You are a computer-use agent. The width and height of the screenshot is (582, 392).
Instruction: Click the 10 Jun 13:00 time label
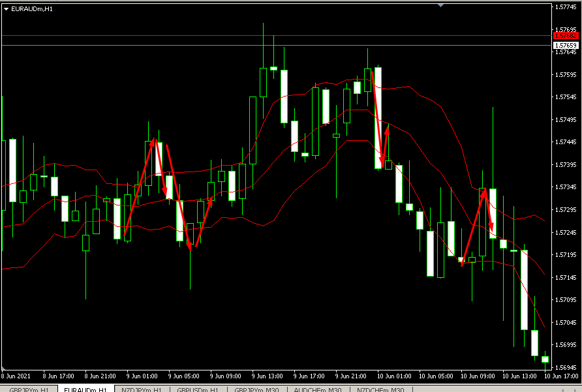(519, 376)
